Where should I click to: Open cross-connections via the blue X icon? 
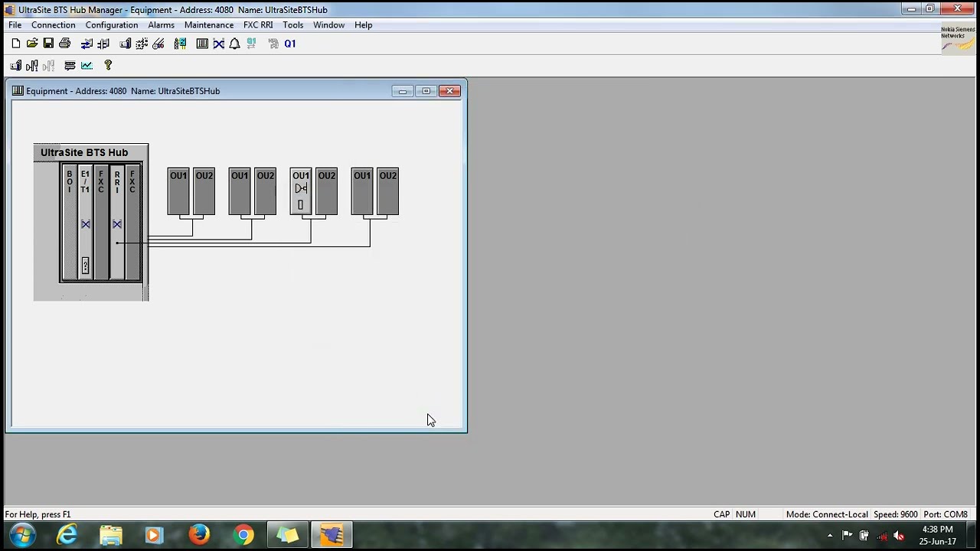click(x=219, y=44)
